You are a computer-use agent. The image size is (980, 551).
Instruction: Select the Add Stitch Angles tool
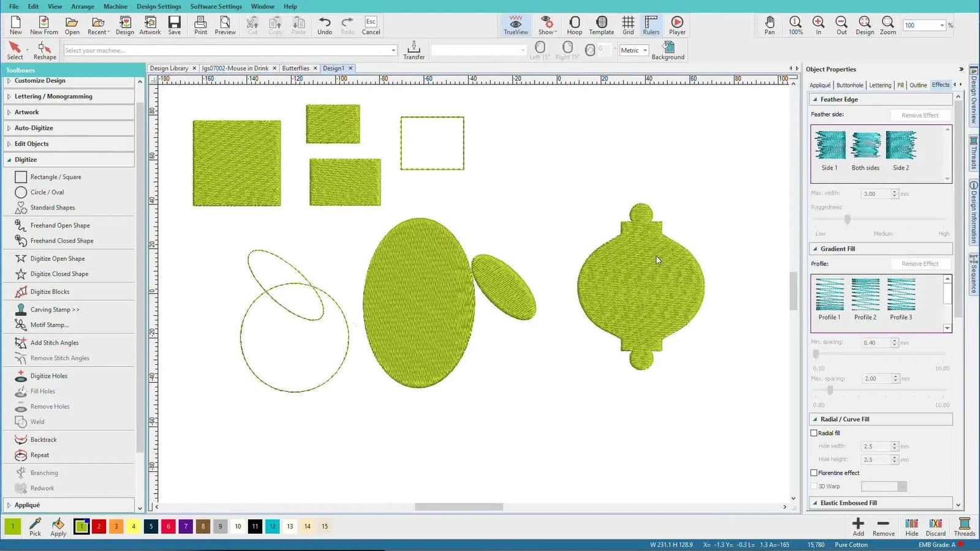[x=55, y=342]
